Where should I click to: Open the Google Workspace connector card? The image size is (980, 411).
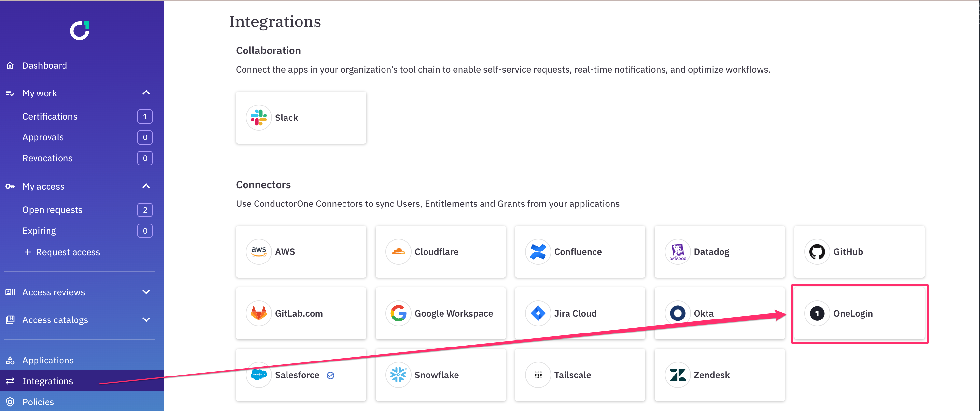click(x=441, y=313)
